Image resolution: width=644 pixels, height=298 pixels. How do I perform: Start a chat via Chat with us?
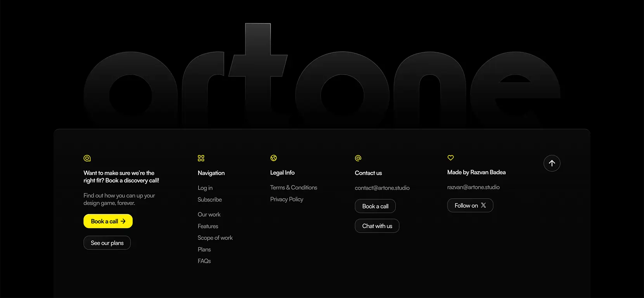(377, 226)
